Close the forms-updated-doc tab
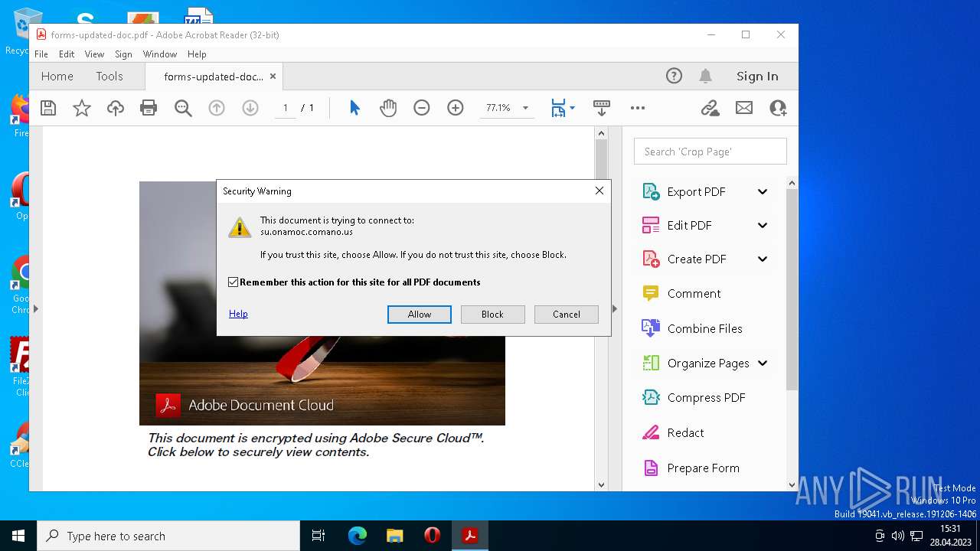The height and width of the screenshot is (551, 980). (x=273, y=77)
